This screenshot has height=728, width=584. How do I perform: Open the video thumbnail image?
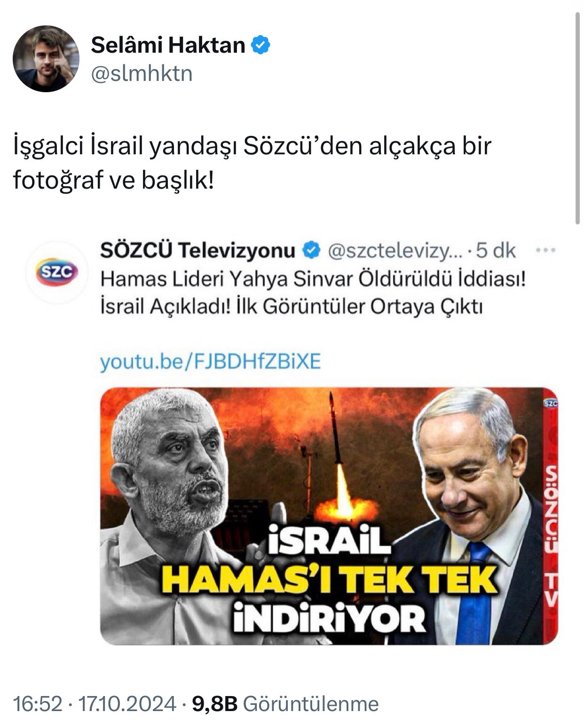329,516
